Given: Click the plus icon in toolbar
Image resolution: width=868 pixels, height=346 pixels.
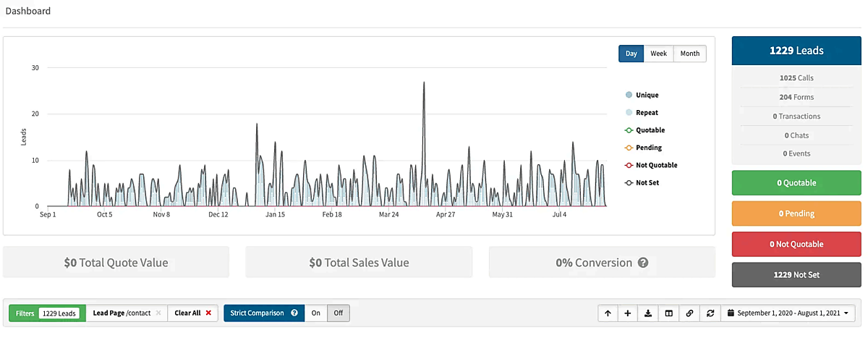Looking at the screenshot, I should tap(628, 313).
